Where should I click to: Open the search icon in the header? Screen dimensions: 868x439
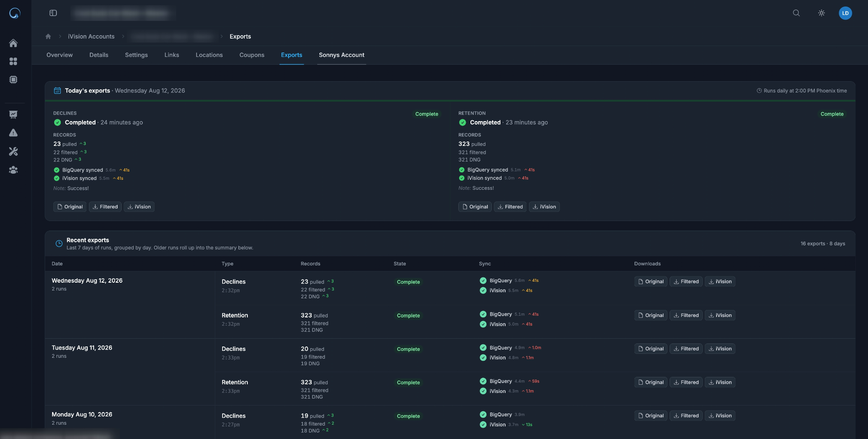796,13
